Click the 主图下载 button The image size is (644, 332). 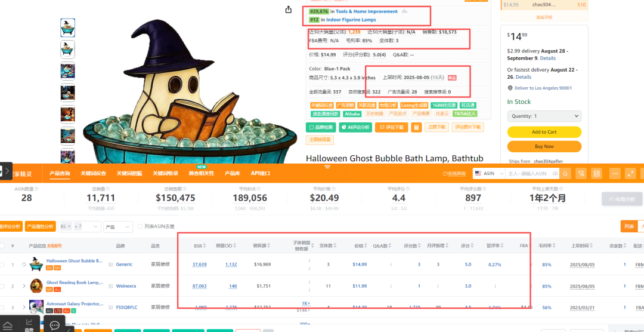(x=437, y=127)
